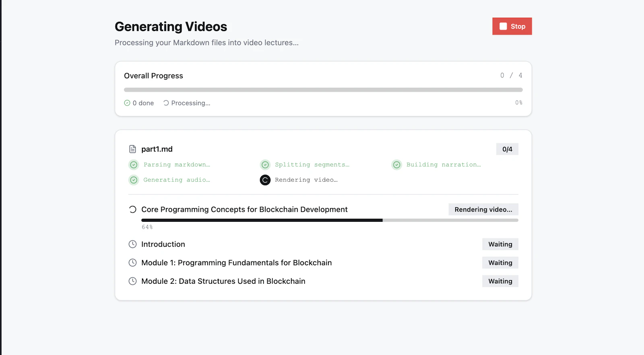This screenshot has height=355, width=644.
Task: Select the Module 1 Programming Fundamentals segment
Action: click(x=323, y=263)
